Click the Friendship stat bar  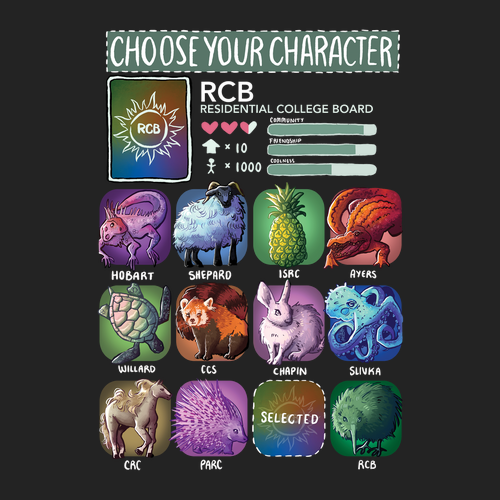(322, 149)
